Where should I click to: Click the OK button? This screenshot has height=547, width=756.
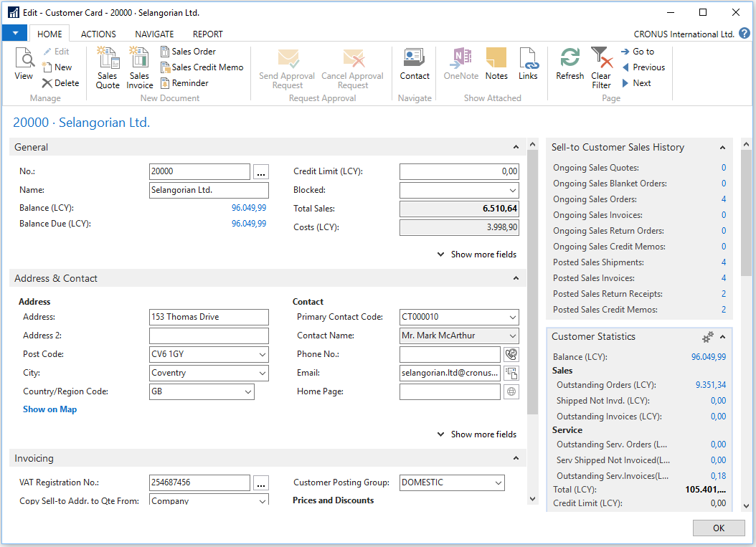coord(719,528)
